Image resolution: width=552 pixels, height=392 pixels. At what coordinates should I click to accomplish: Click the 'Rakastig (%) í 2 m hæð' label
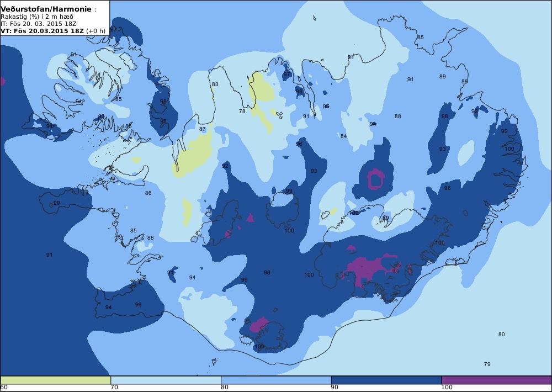point(37,17)
